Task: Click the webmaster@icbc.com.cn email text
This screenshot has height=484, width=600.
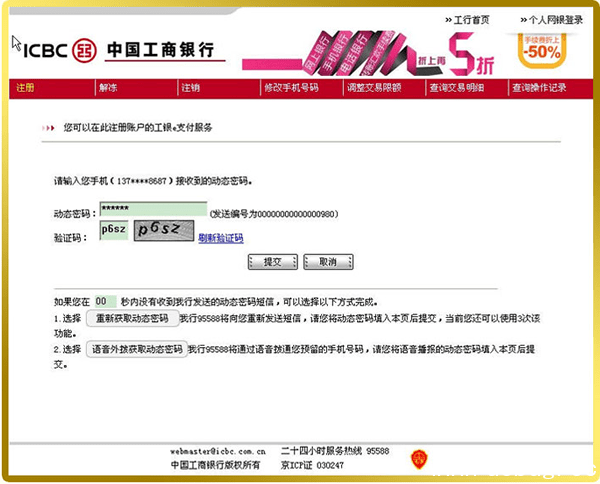Action: click(218, 451)
